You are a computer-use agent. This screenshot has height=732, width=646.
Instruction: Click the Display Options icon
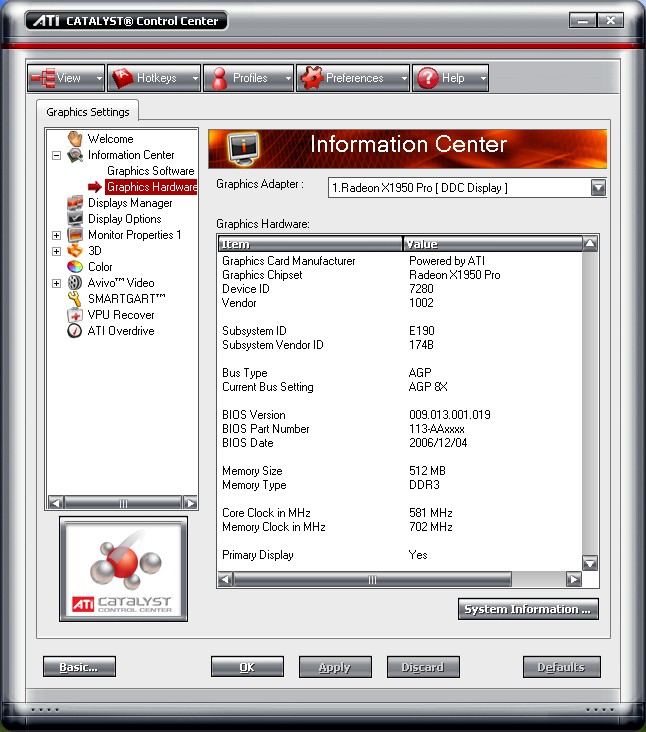pyautogui.click(x=75, y=219)
